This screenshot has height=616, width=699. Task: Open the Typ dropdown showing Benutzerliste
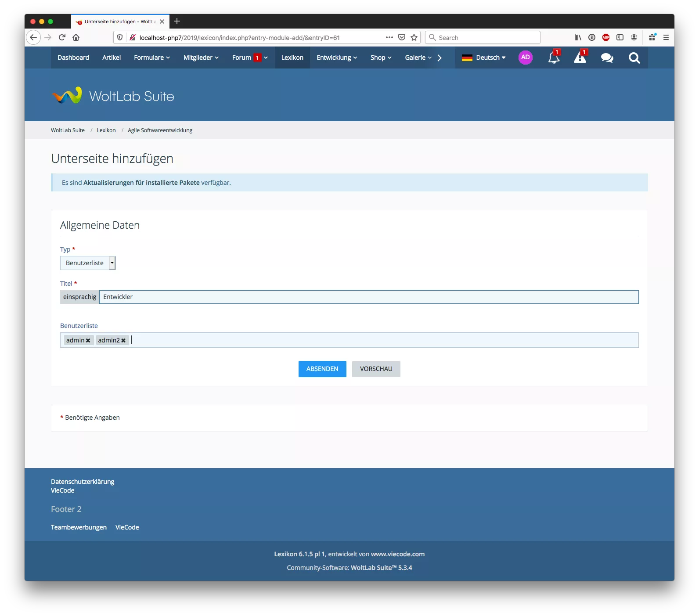(88, 263)
